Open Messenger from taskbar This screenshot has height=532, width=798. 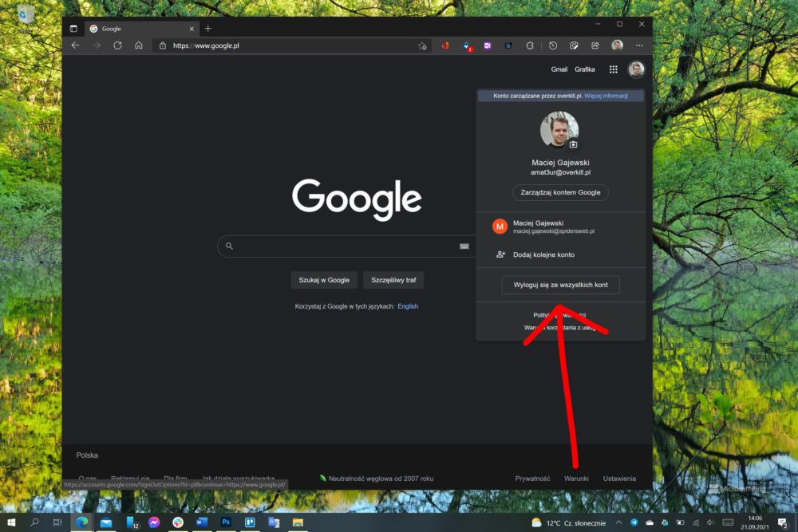click(x=154, y=522)
